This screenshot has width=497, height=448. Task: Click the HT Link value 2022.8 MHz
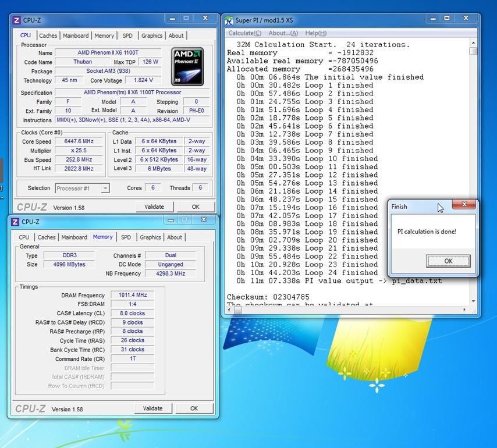pos(79,169)
